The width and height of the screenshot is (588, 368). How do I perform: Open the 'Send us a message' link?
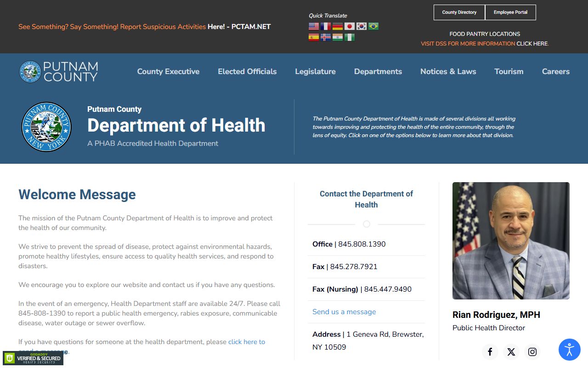coord(344,311)
